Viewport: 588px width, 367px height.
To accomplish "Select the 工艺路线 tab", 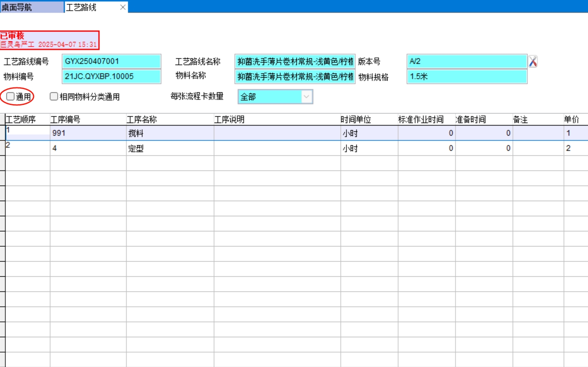I will pyautogui.click(x=90, y=7).
